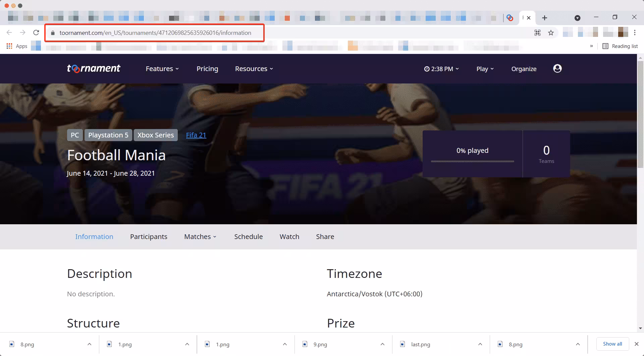Screen dimensions: 644x356
Task: Open the Play dropdown menu
Action: 485,69
